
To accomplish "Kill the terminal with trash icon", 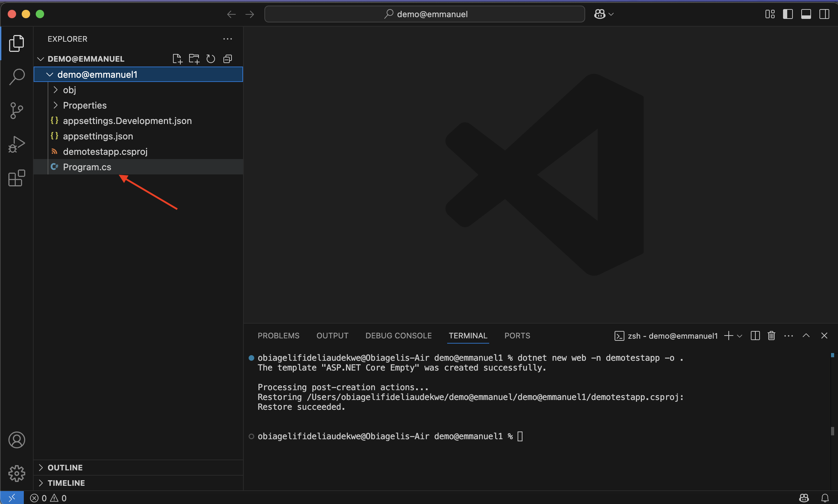I will pos(771,336).
